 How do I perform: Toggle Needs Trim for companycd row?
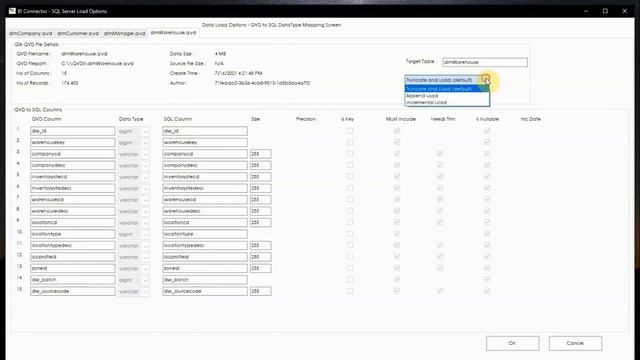(x=440, y=154)
